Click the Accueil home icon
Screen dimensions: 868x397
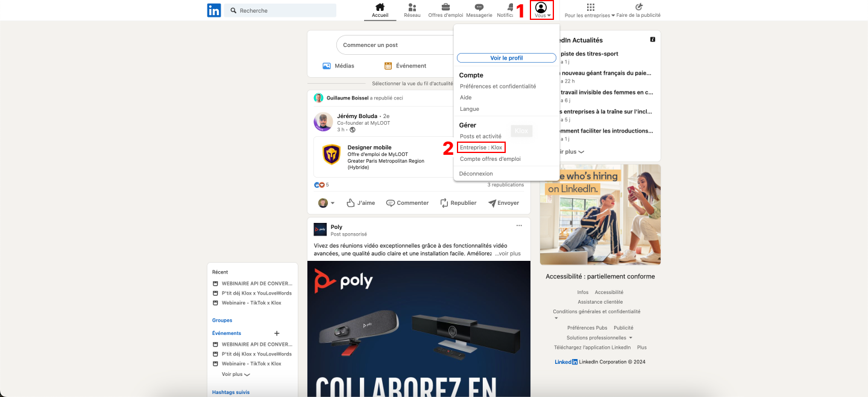tap(380, 7)
